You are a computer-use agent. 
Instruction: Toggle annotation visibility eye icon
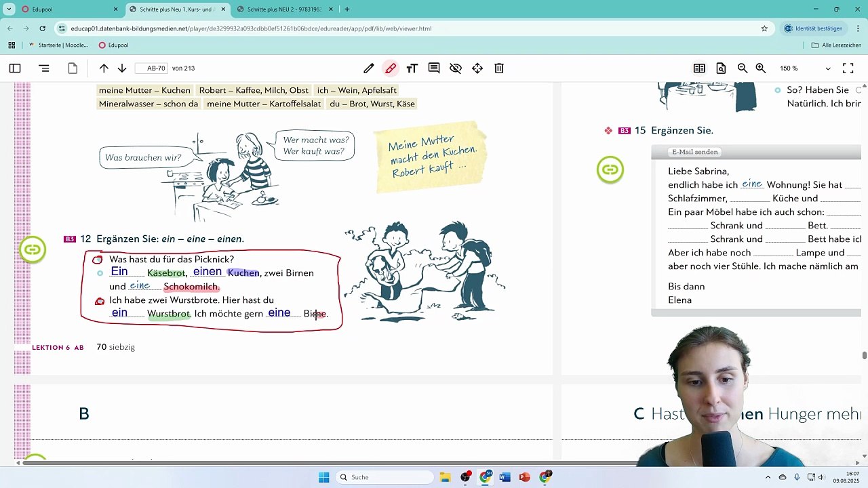[456, 68]
